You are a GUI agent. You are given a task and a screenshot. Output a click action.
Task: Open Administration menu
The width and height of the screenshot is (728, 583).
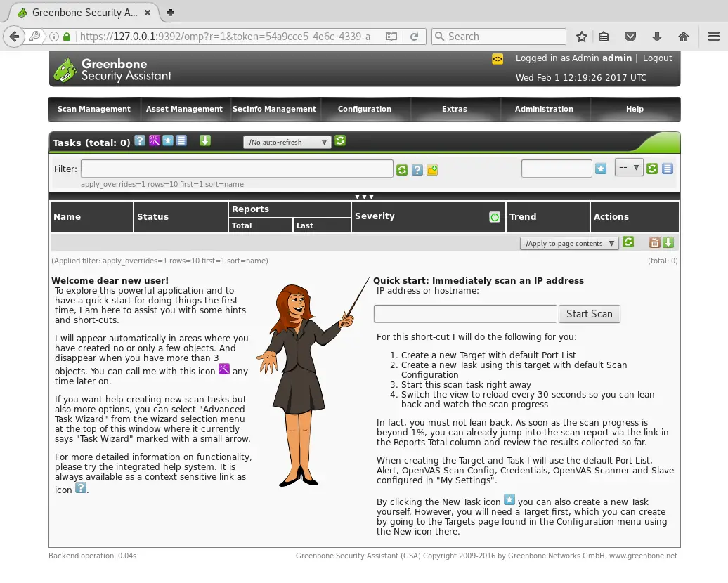click(544, 109)
